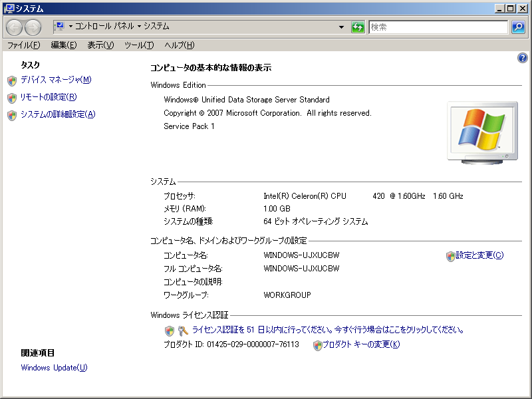
Task: Click the Intel(R) Celeron(R) CPU processor value
Action: pyautogui.click(x=363, y=196)
